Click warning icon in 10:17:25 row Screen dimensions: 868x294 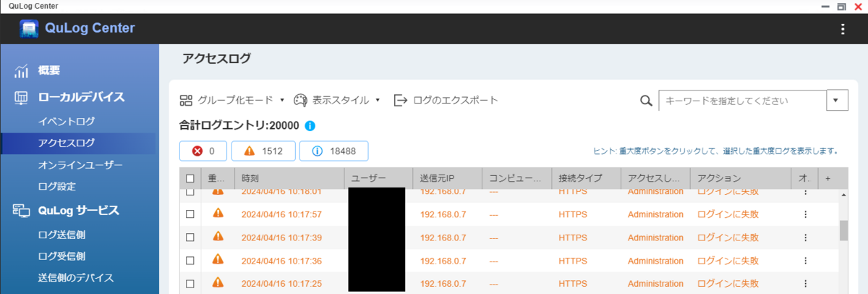click(218, 283)
